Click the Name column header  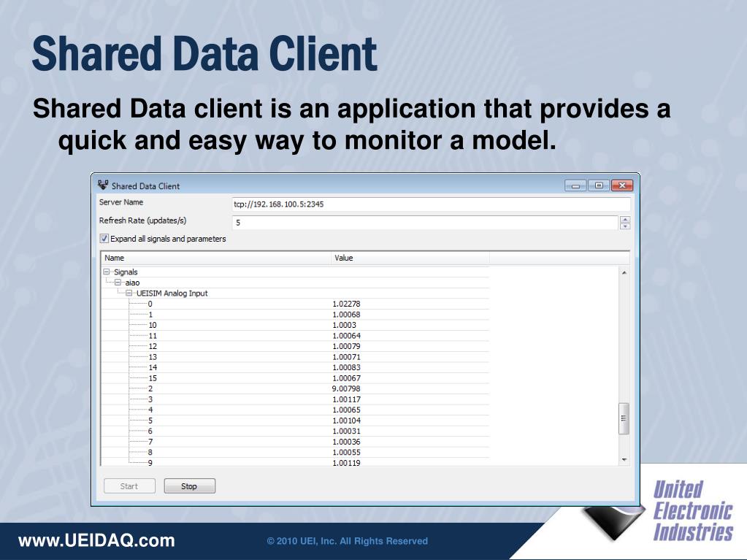(x=216, y=258)
